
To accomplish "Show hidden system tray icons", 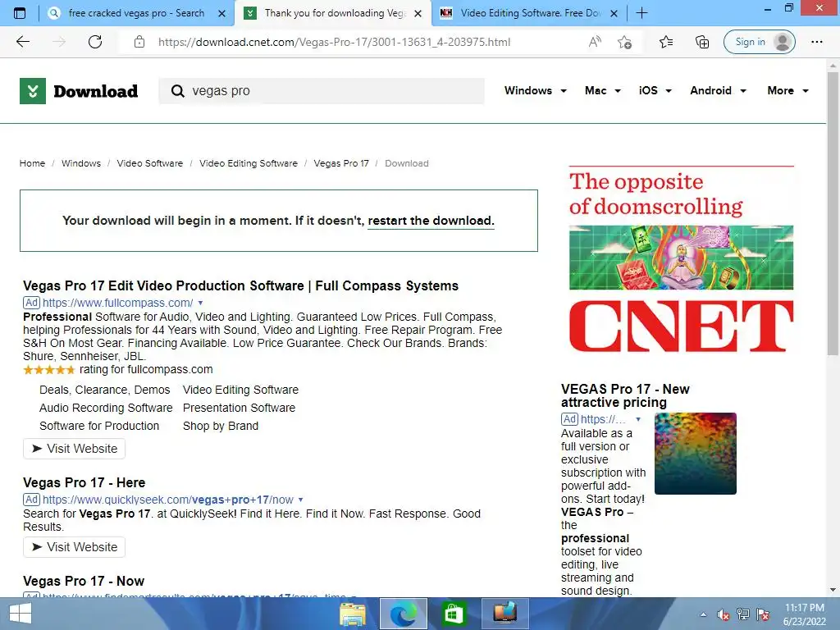I will click(703, 614).
